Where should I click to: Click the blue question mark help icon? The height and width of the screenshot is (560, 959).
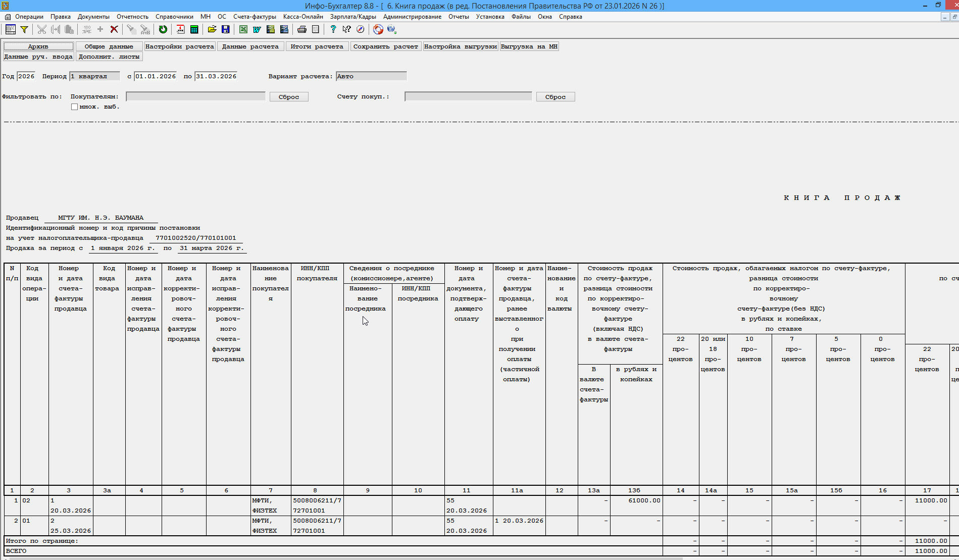point(333,29)
